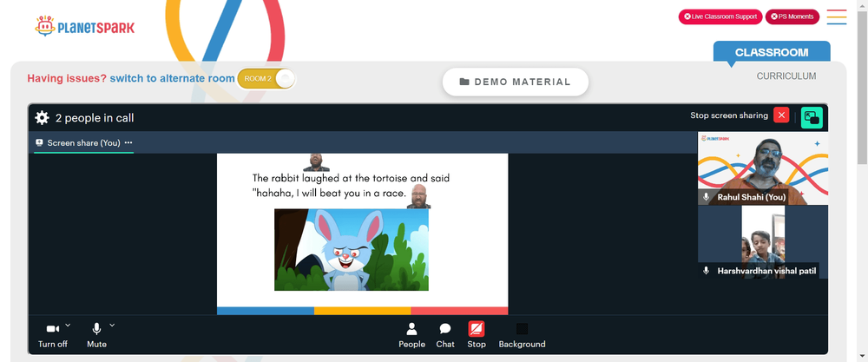Screen dimensions: 868x362
Task: Toggle the ROOM 2 switch
Action: (266, 79)
